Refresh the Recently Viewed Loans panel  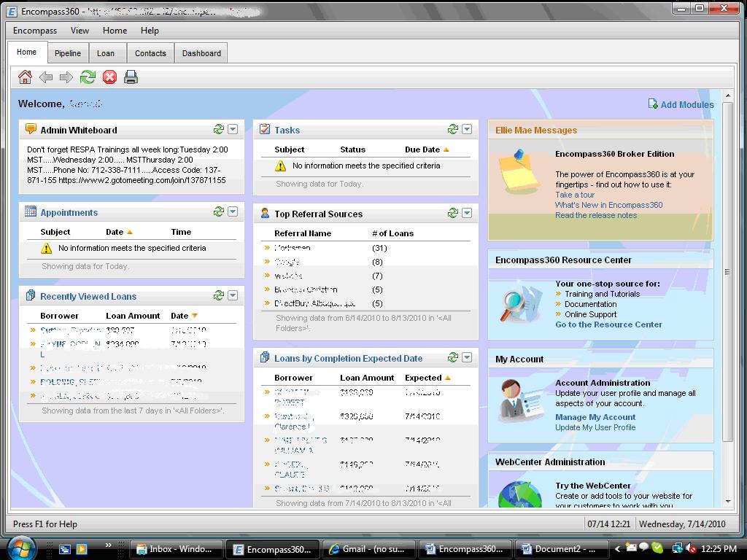[219, 295]
